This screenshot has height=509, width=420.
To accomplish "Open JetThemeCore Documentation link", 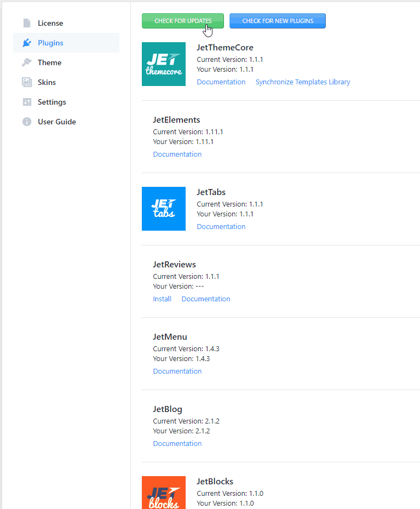I will 221,82.
